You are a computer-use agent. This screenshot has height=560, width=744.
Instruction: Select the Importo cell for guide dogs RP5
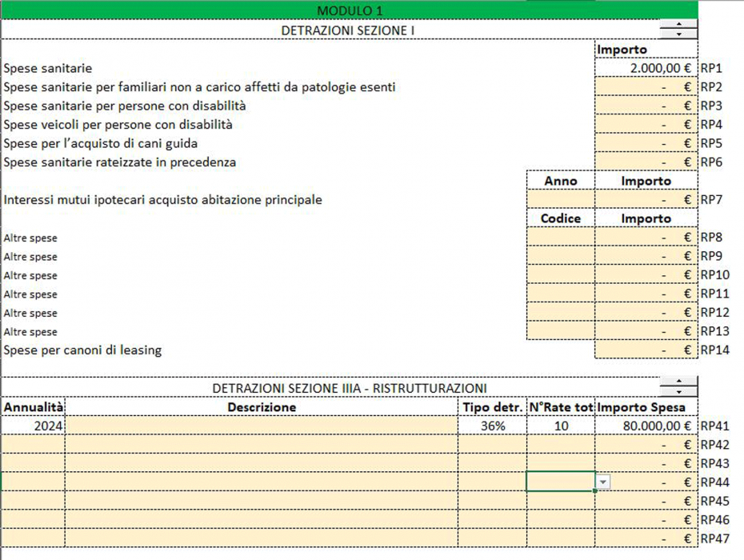[x=646, y=143]
